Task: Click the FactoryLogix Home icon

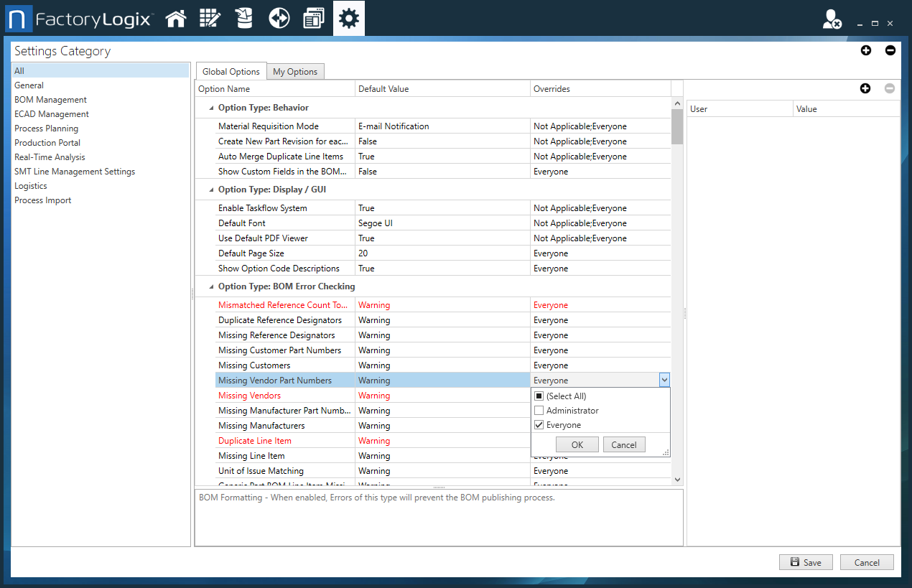Action: pos(176,18)
